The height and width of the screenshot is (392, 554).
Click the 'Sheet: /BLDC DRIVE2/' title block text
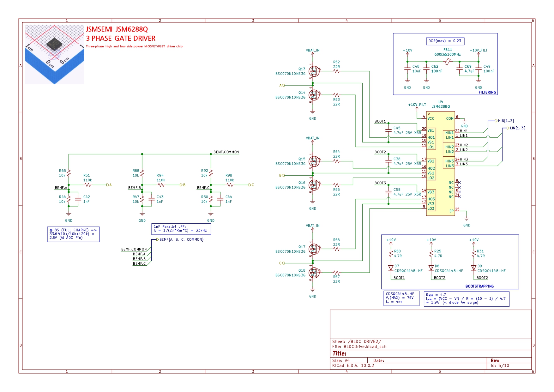[357, 341]
